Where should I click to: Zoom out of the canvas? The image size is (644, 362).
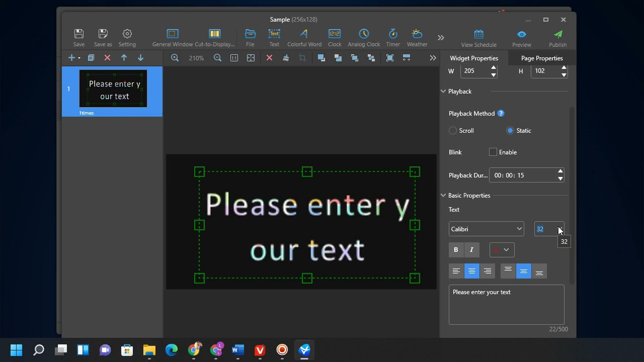click(217, 58)
